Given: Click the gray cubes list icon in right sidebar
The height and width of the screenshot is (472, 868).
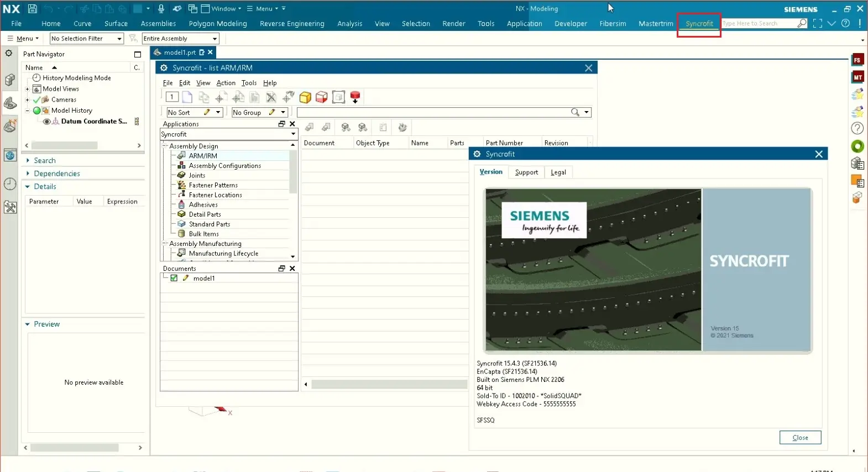Looking at the screenshot, I should click(857, 164).
